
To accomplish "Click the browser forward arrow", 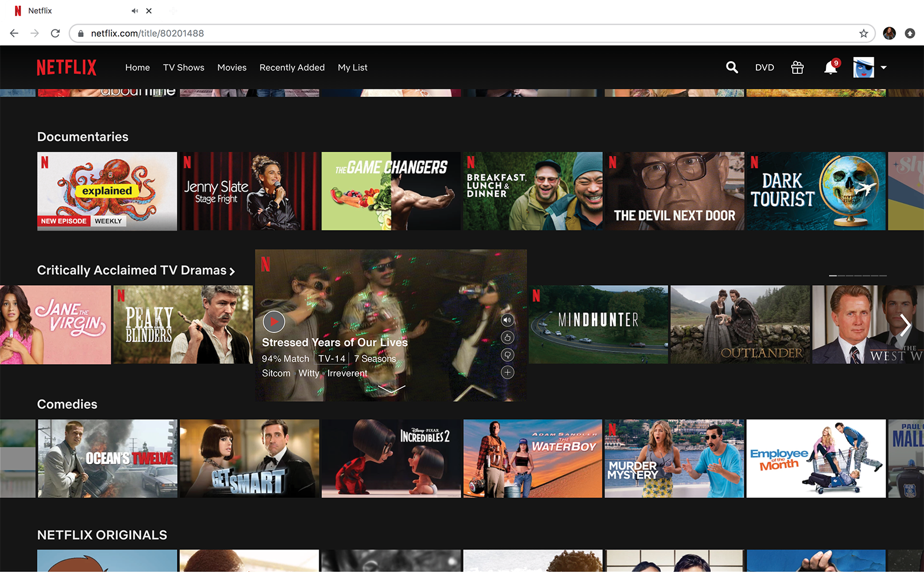I will coord(35,33).
